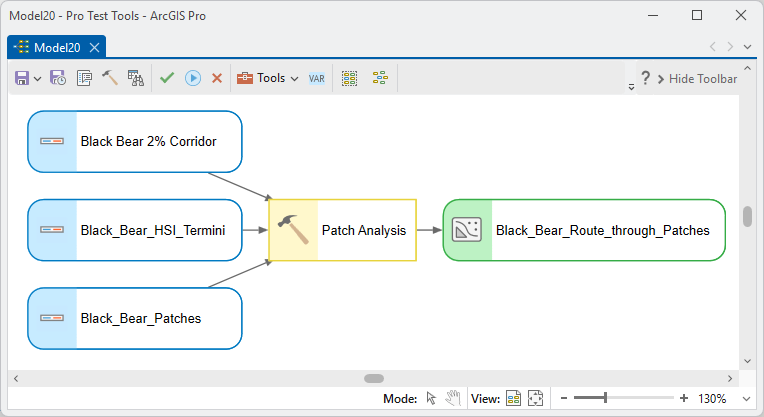
Task: Click Hide Toolbar
Action: tap(697, 79)
